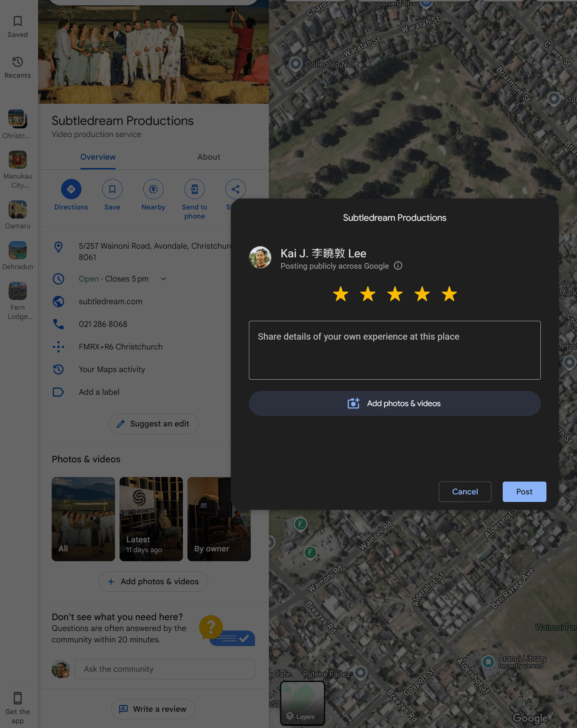The height and width of the screenshot is (728, 577).
Task: Click the Save bookmark icon
Action: tap(112, 189)
